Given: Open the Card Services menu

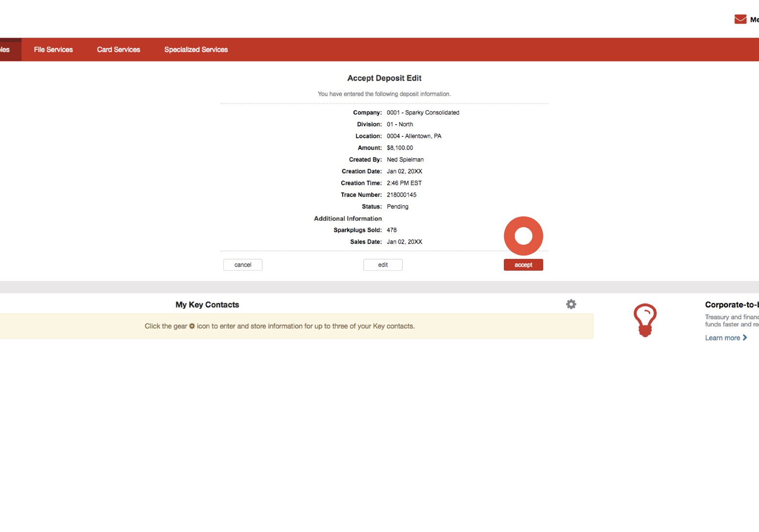Looking at the screenshot, I should [119, 49].
